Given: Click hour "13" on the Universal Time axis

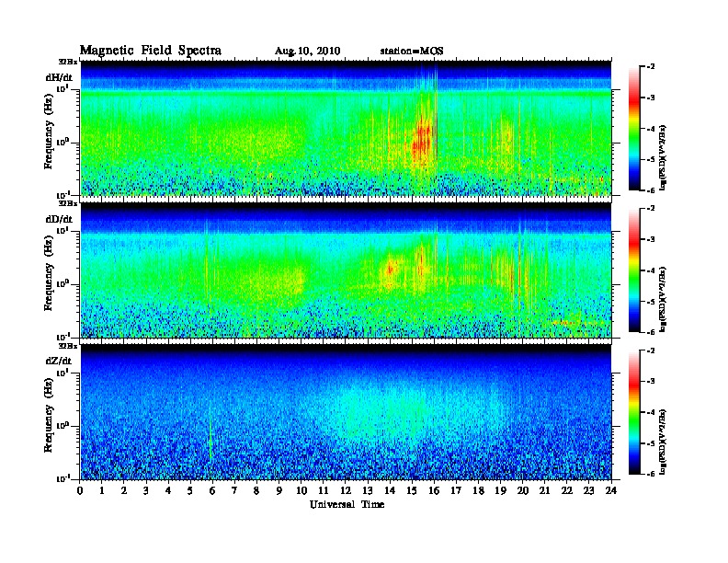Looking at the screenshot, I should coord(368,490).
